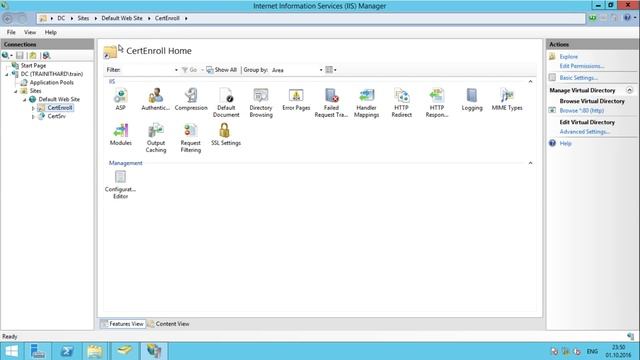Viewport: 640px width, 360px height.
Task: Open the Configuration Editor feature
Action: [x=120, y=184]
